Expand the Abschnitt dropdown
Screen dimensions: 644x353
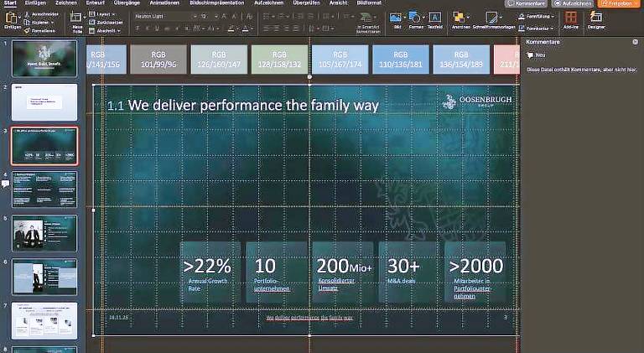click(105, 31)
